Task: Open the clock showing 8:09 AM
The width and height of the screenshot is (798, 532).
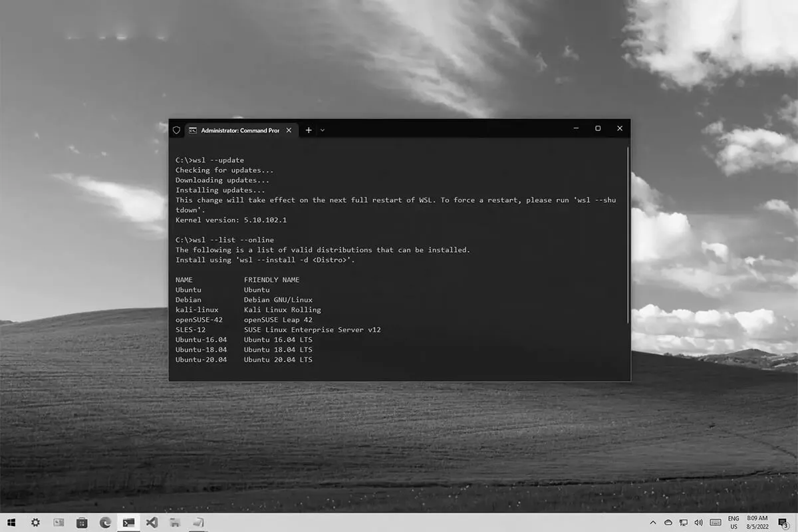Action: [x=757, y=522]
